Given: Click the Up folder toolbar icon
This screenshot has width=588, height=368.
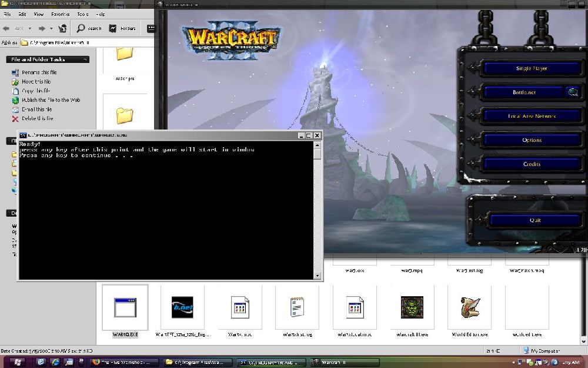Looking at the screenshot, I should click(63, 28).
